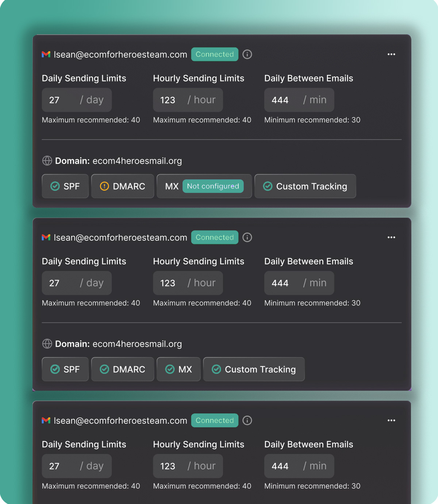Click the 27 / day field in the bottom card
Image resolution: width=438 pixels, height=504 pixels.
point(77,466)
